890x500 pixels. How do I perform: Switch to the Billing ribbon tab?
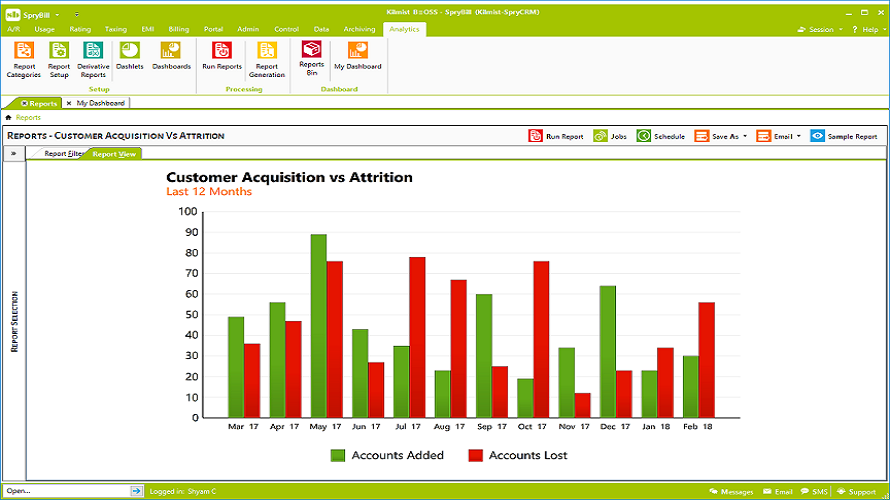[x=179, y=29]
